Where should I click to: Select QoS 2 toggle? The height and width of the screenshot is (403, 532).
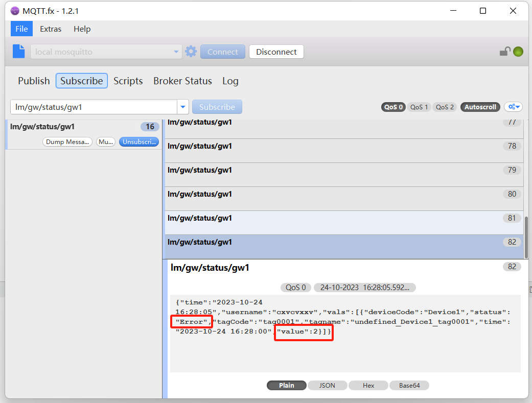click(445, 107)
